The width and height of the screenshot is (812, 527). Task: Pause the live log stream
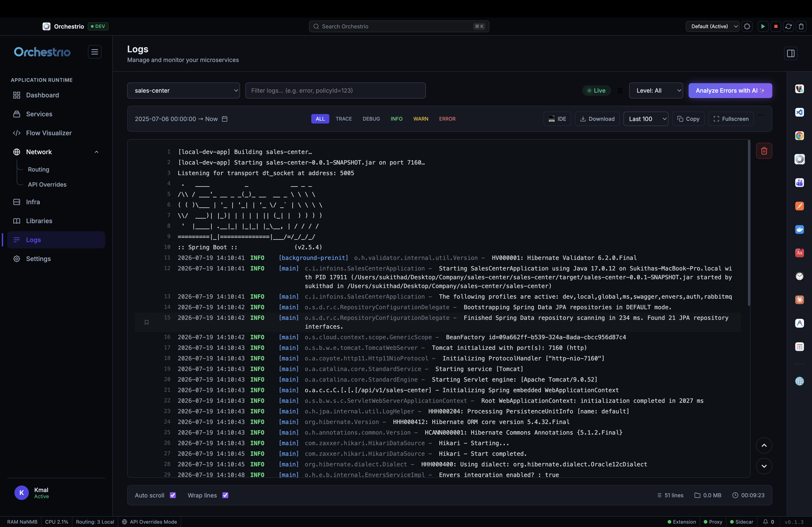tap(620, 91)
